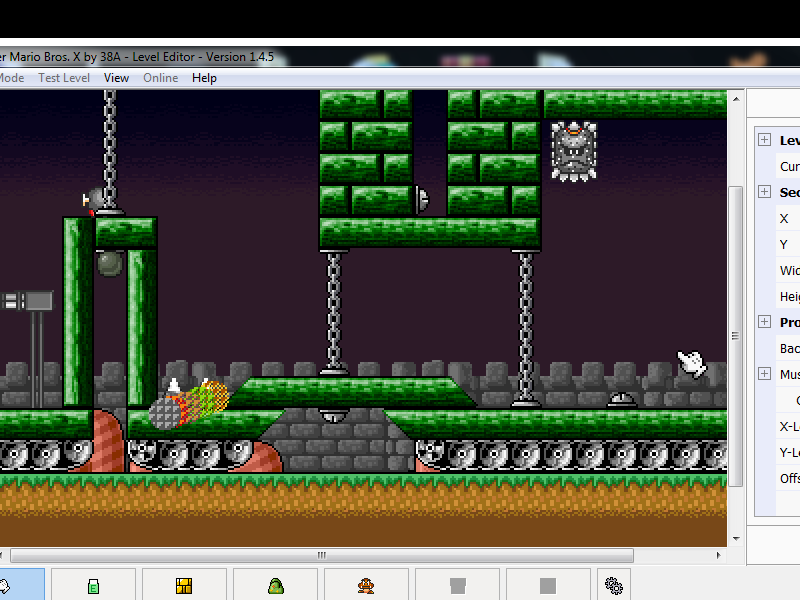Select the gray cannon signpost at left
Screen dimensions: 800x600
tap(27, 301)
